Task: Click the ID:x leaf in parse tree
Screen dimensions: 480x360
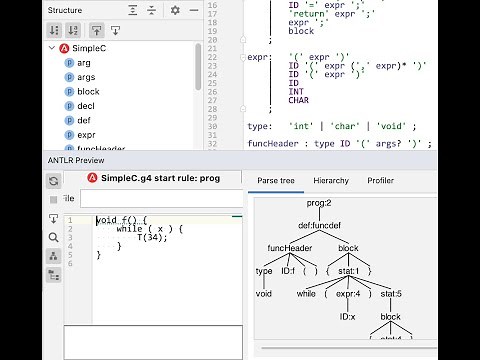Action: pyautogui.click(x=347, y=317)
